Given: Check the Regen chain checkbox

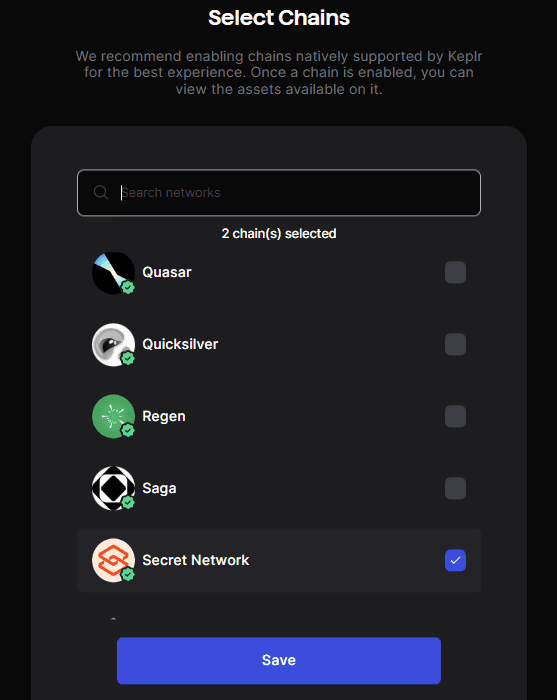Looking at the screenshot, I should click(x=455, y=417).
